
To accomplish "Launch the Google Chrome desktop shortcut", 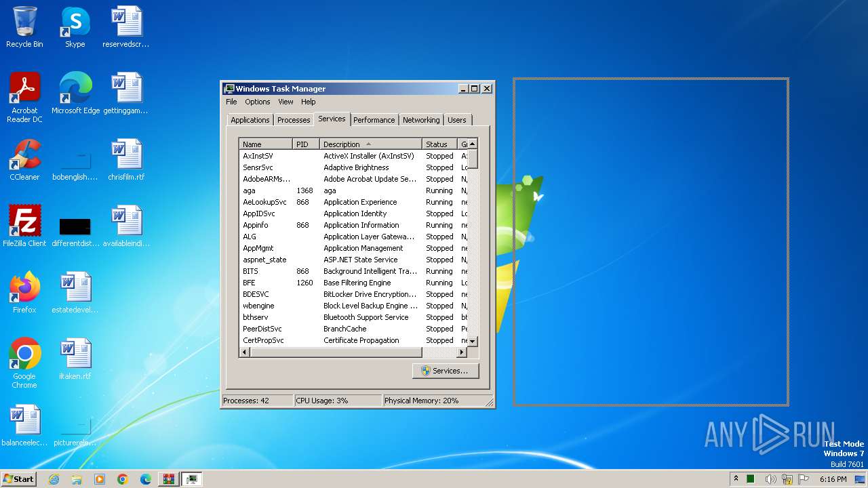I will pos(24,363).
